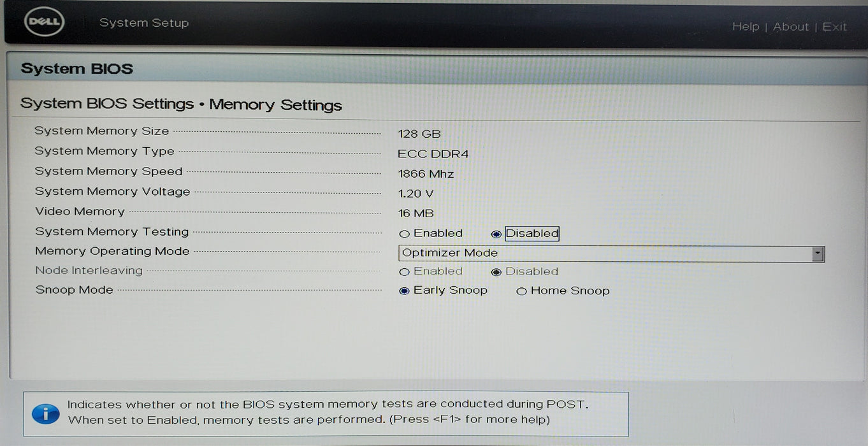
Task: Click the System Memory Speed label
Action: pos(108,171)
